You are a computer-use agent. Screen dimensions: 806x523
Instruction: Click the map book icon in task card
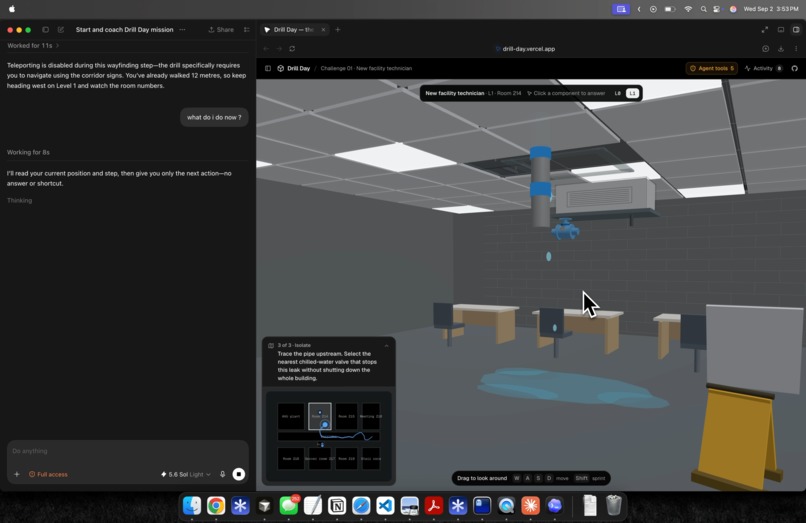pyautogui.click(x=271, y=346)
